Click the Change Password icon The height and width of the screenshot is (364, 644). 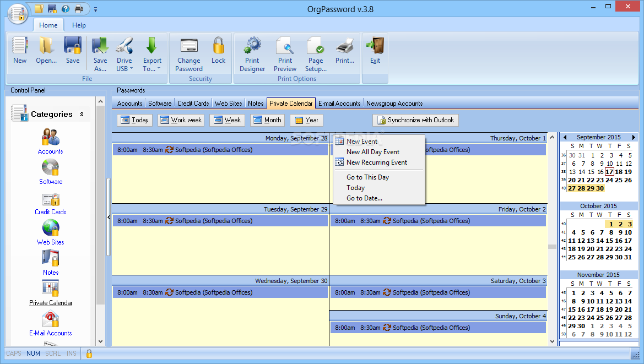pos(189,54)
